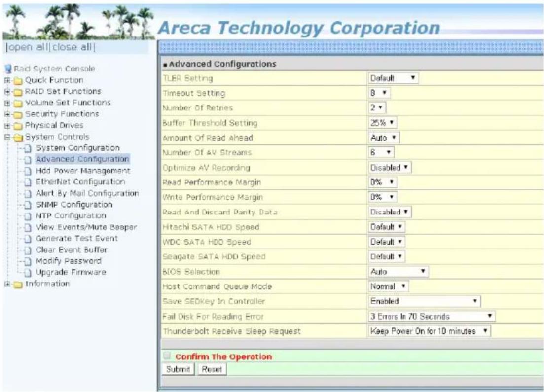
Task: Click the EtherNet Configuration page icon
Action: pos(28,182)
